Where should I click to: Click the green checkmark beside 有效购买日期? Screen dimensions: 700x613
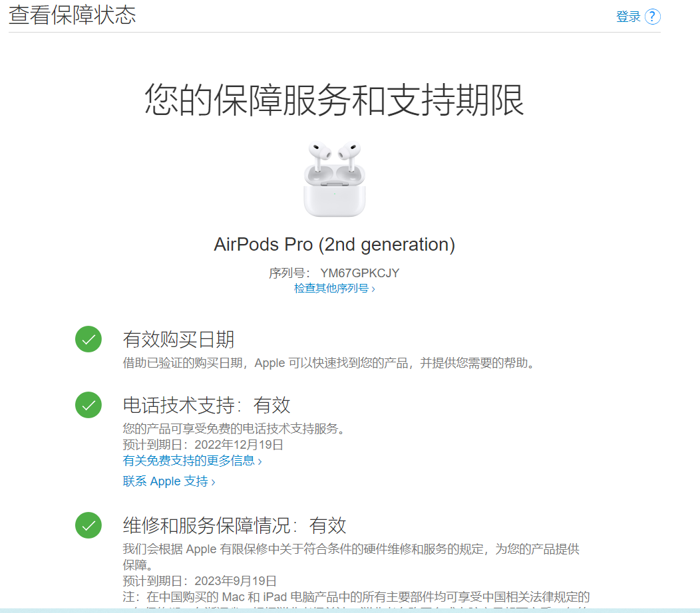click(88, 340)
